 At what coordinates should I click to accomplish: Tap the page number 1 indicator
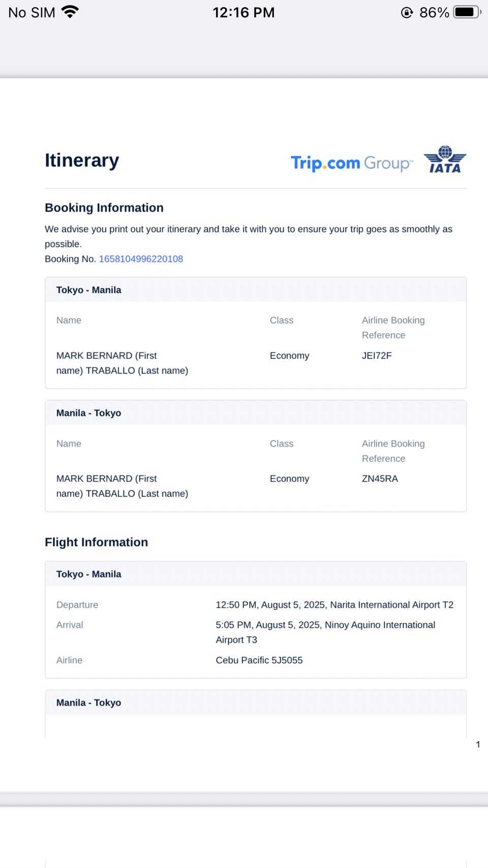(x=478, y=744)
